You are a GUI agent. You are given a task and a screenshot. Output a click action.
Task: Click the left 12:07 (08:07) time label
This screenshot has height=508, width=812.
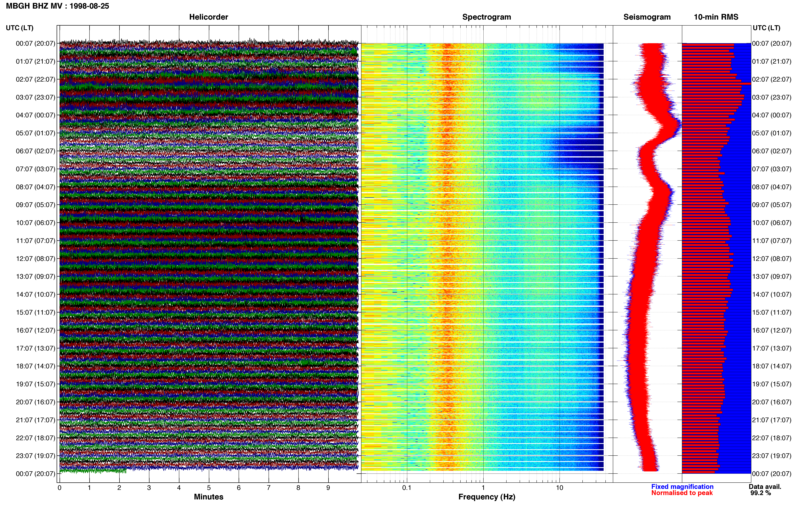(x=36, y=259)
